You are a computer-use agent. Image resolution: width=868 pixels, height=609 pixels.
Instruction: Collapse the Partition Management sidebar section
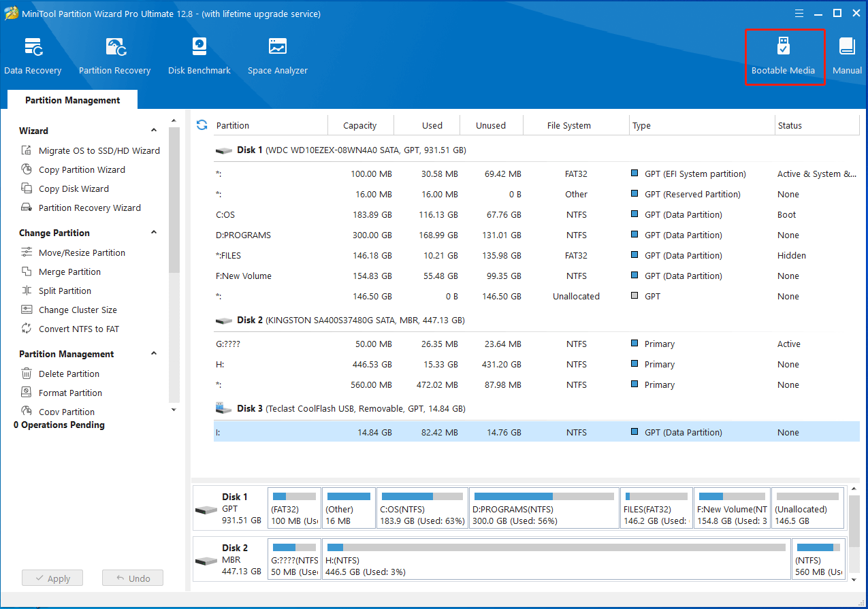pos(154,354)
